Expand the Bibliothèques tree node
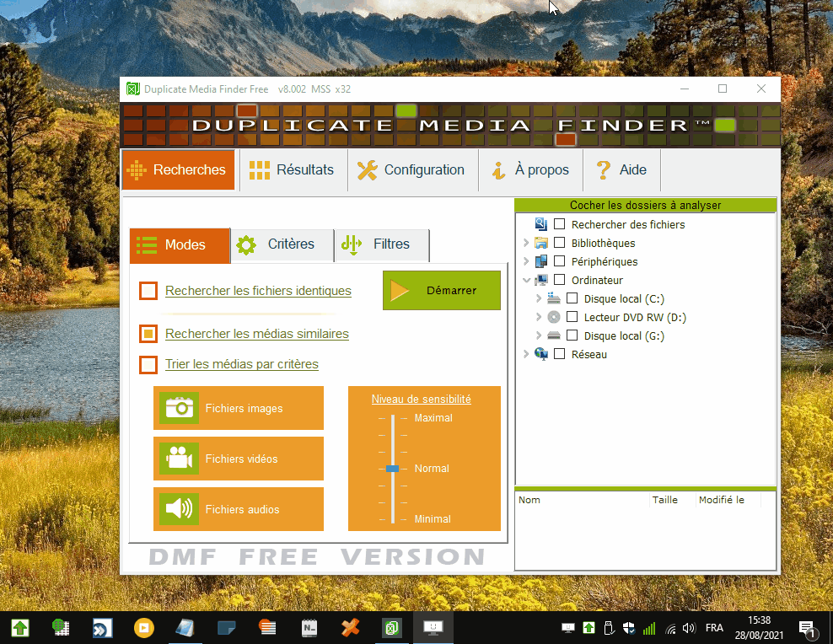This screenshot has height=644, width=833. click(526, 243)
